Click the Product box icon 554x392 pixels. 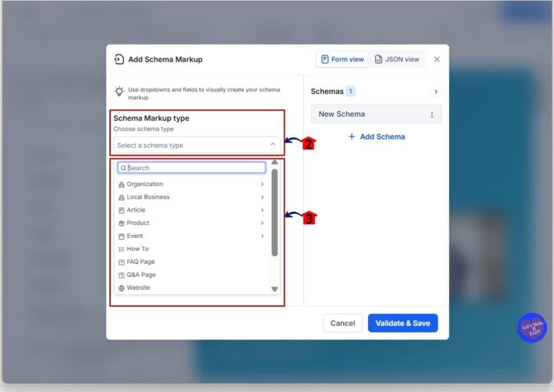click(x=121, y=223)
